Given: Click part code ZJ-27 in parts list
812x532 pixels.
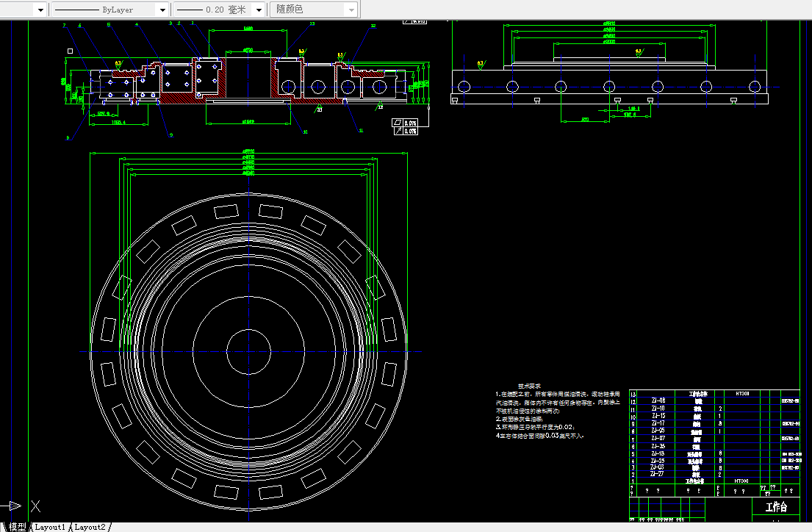Looking at the screenshot, I should point(657,473).
